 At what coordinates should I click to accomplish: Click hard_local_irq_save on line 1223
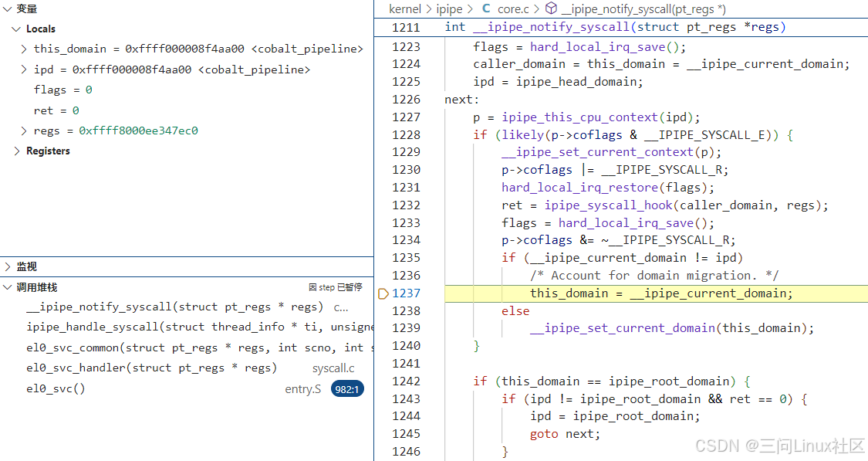coord(597,47)
